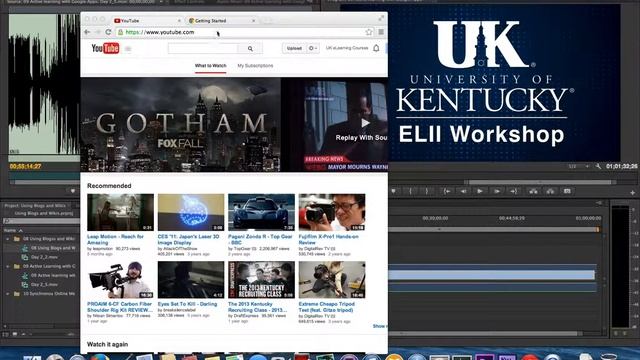Click the browser forward arrow
Screen dimensions: 640x360
point(98,32)
